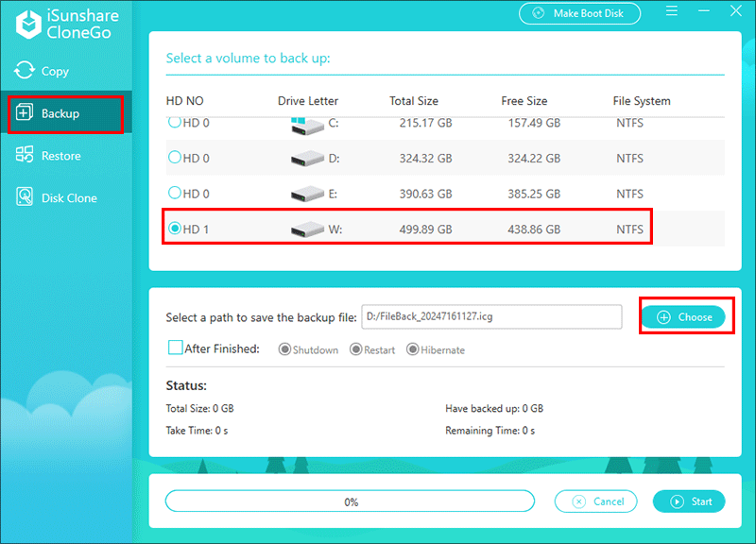
Task: Enable the After Finished checkbox
Action: pos(175,348)
